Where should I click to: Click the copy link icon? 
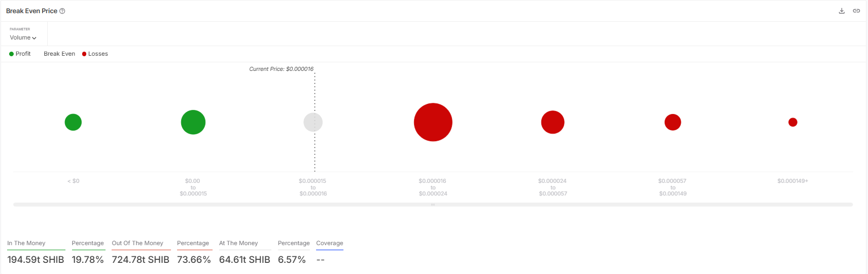pos(856,11)
